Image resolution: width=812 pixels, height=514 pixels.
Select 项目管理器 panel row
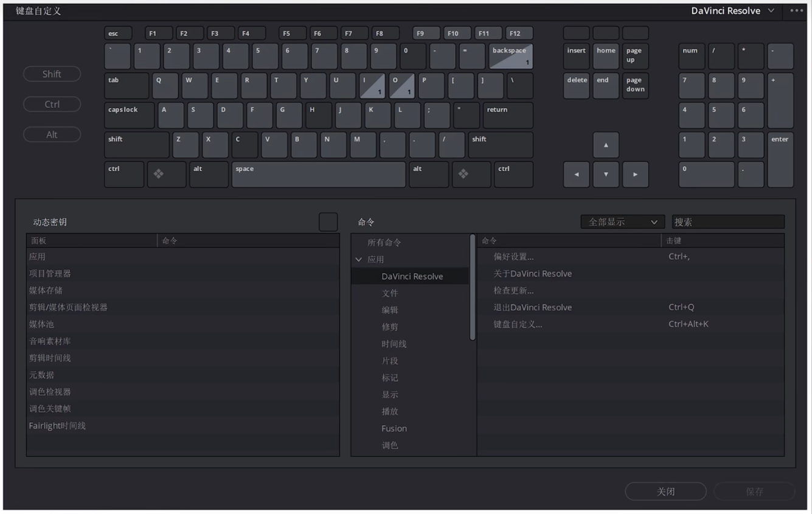tap(182, 274)
